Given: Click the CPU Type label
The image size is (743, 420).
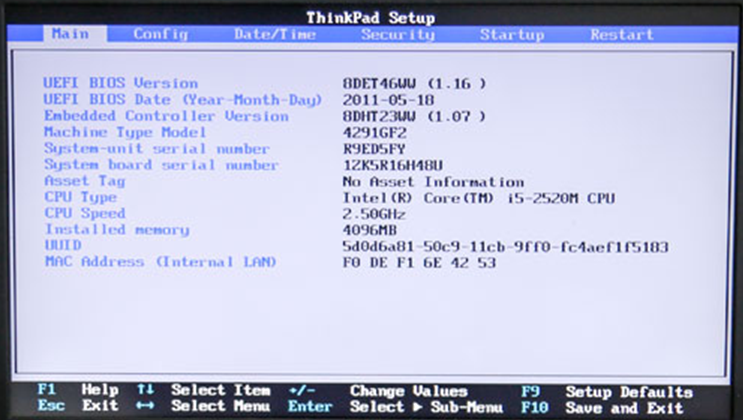Looking at the screenshot, I should tap(81, 197).
